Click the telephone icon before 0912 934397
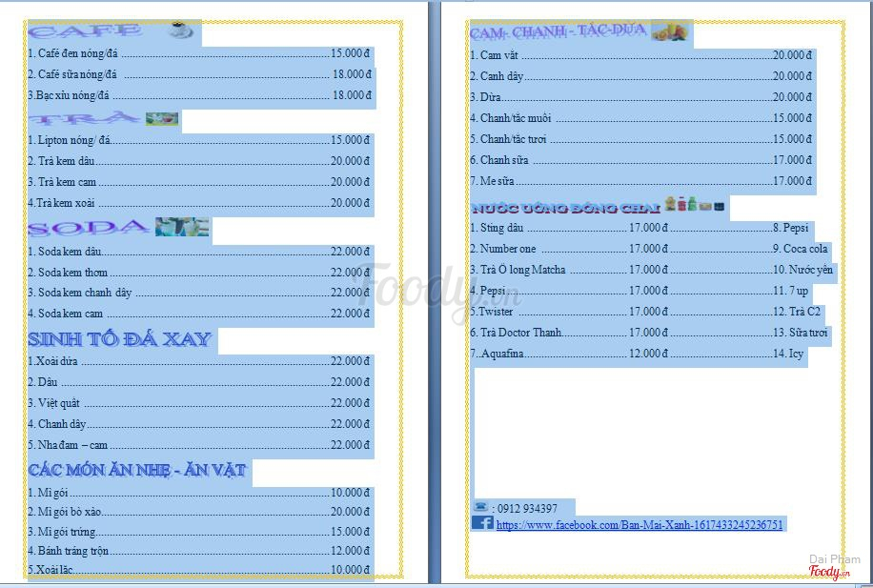873x588 pixels. click(480, 506)
